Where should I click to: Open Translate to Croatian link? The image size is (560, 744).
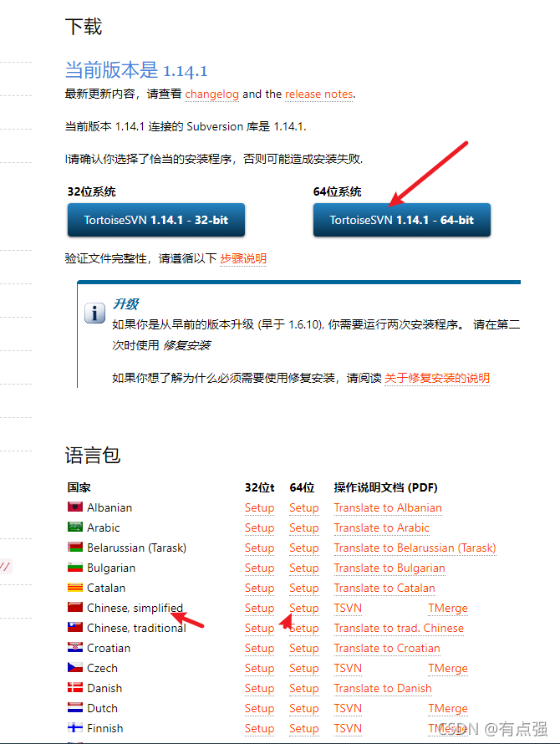[x=387, y=648]
